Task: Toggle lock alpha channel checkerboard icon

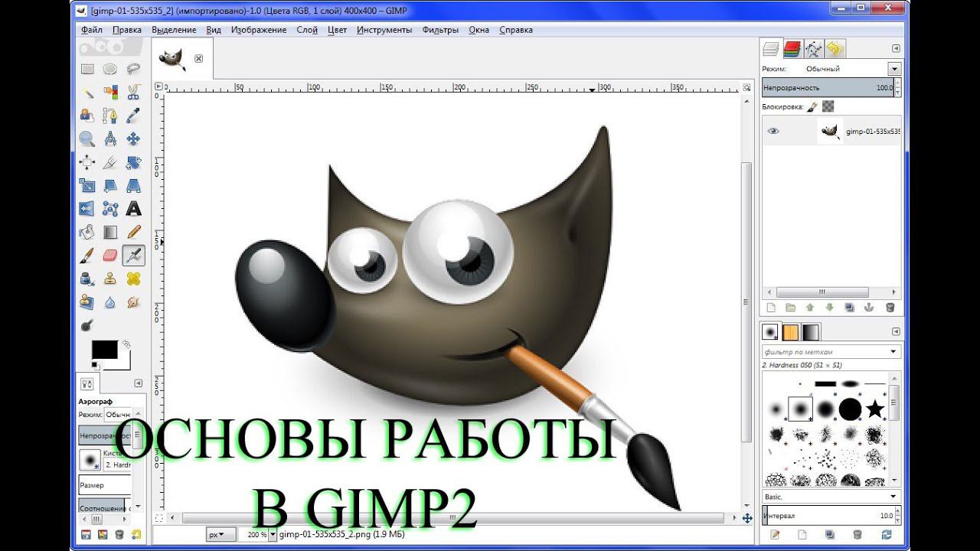Action: pos(828,106)
